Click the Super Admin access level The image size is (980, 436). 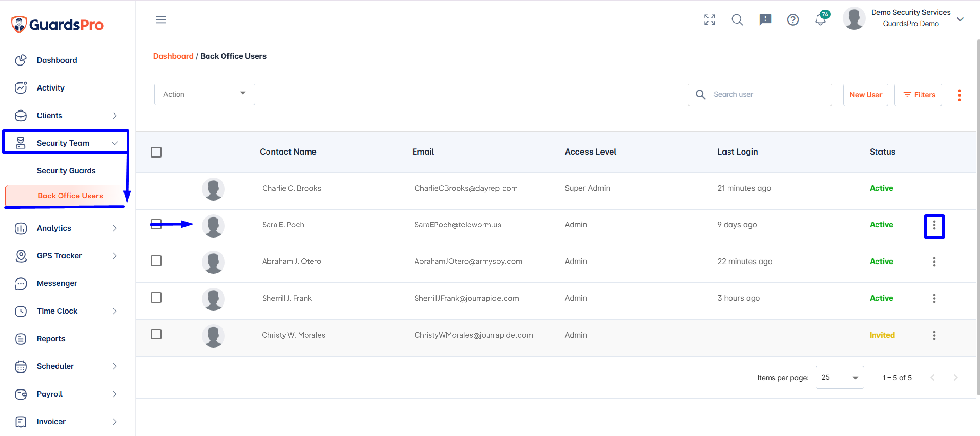[587, 188]
